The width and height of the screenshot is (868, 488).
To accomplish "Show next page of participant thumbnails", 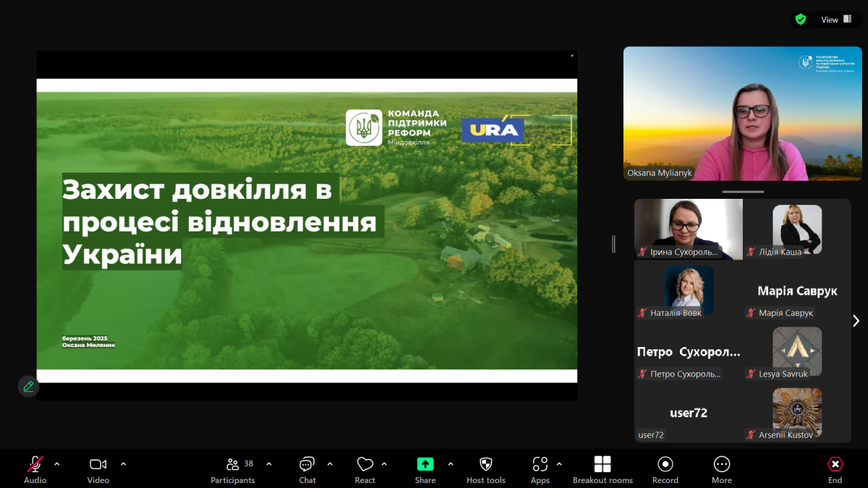I will [x=856, y=320].
